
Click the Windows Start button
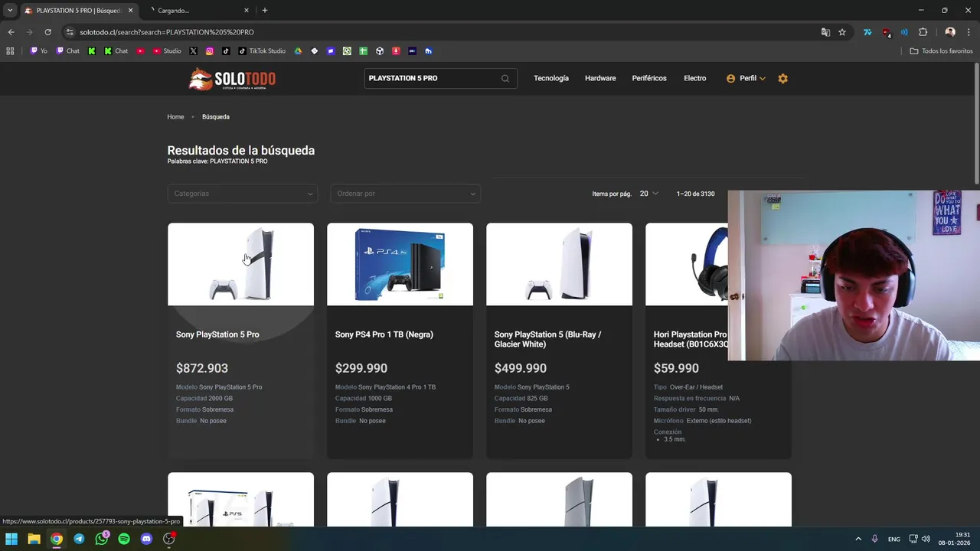pyautogui.click(x=11, y=539)
